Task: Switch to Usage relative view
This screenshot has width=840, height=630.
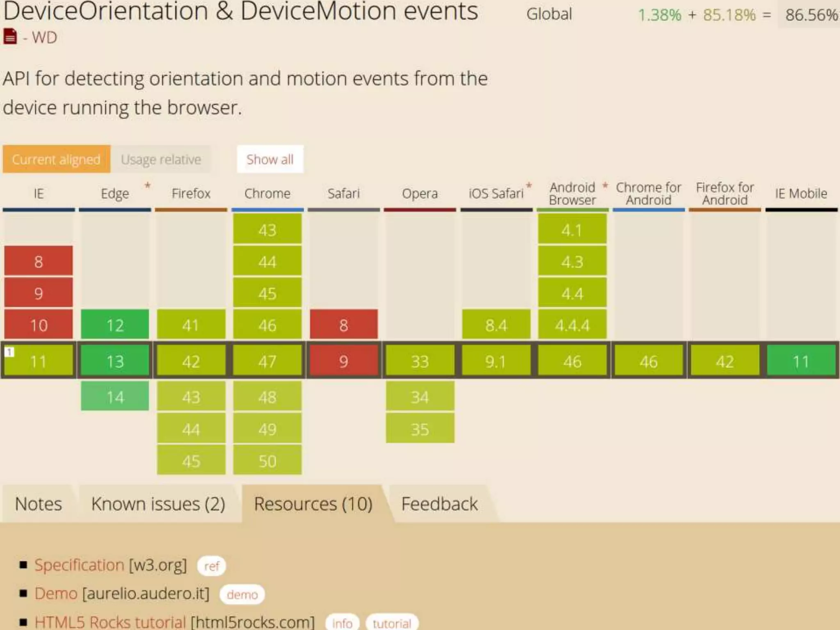Action: click(161, 159)
